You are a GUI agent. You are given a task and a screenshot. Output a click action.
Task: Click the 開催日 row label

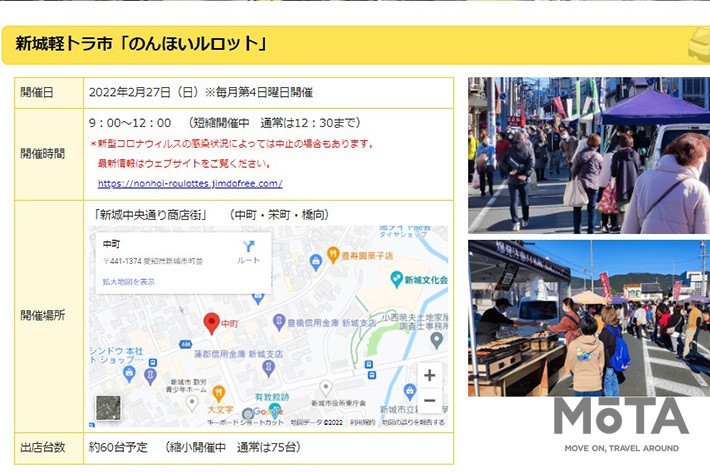pyautogui.click(x=37, y=92)
